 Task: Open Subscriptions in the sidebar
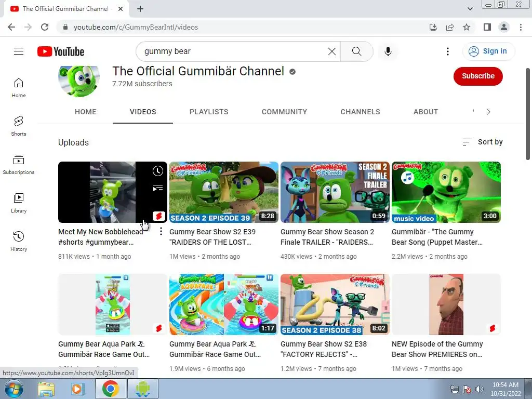click(x=19, y=165)
